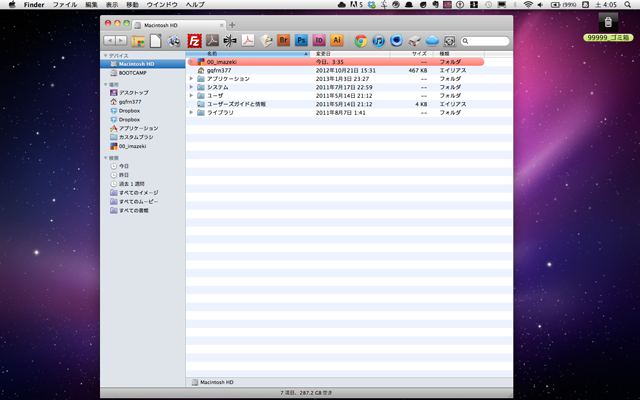Collapse the デバイス sidebar section
Screen dimensions: 640x400
[x=106, y=55]
